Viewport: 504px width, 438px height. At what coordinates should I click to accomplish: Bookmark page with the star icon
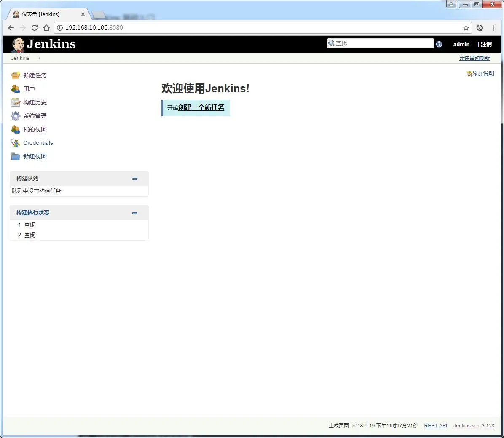[466, 28]
